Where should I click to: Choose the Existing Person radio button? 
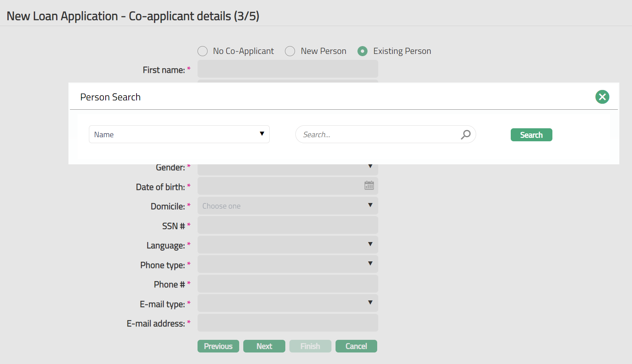(x=362, y=51)
